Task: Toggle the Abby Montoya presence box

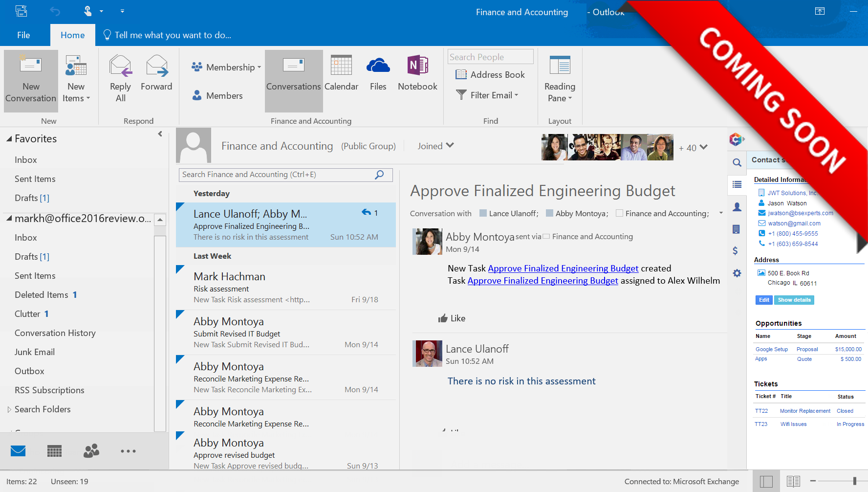Action: [x=549, y=213]
